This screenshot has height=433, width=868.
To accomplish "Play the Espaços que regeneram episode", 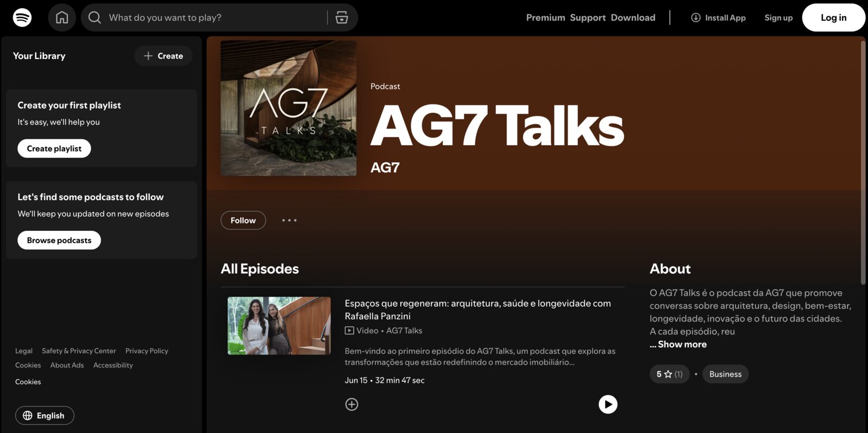I will pos(608,404).
